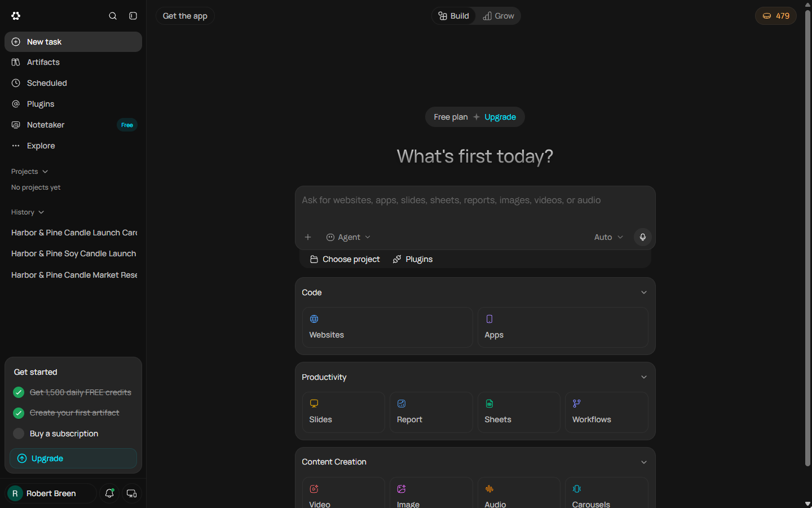Click Get the app button
812x508 pixels.
tap(185, 16)
